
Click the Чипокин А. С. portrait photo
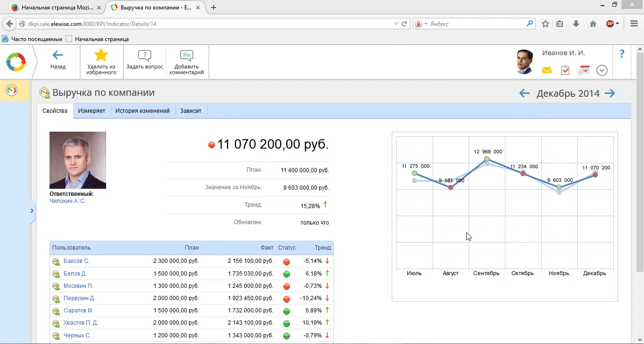pyautogui.click(x=78, y=160)
